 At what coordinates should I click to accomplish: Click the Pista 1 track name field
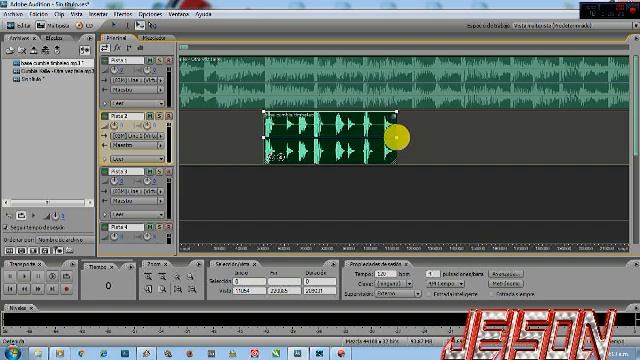pyautogui.click(x=127, y=60)
